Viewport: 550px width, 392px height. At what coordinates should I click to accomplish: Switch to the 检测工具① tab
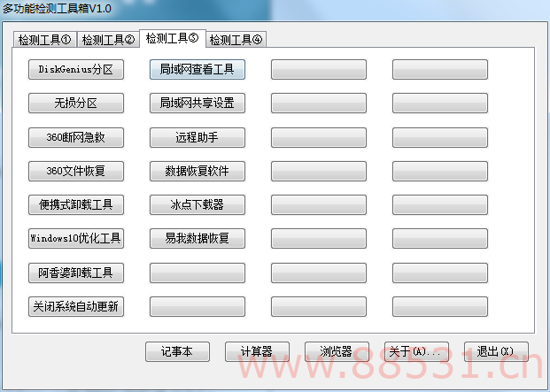[44, 40]
